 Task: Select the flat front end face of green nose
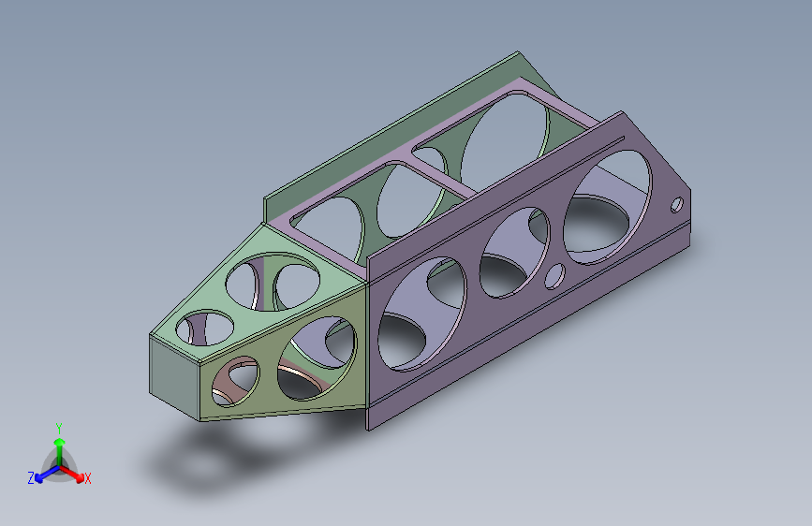(x=174, y=377)
